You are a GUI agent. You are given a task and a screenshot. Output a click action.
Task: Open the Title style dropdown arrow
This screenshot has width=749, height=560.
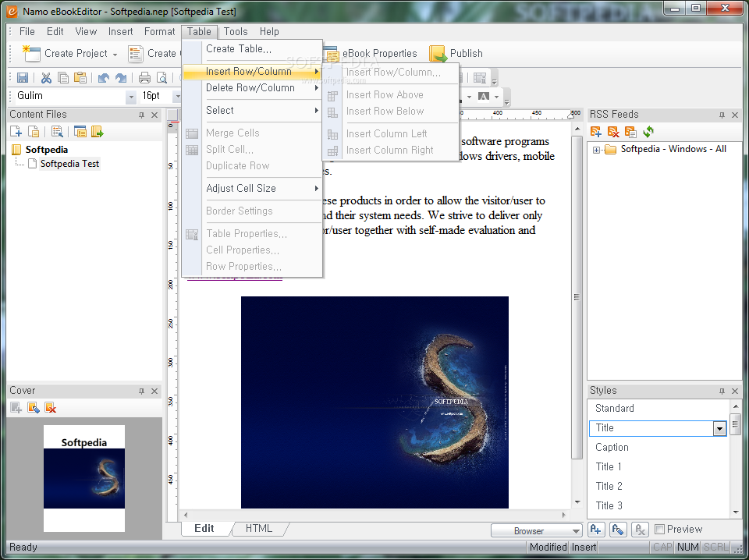tap(719, 429)
